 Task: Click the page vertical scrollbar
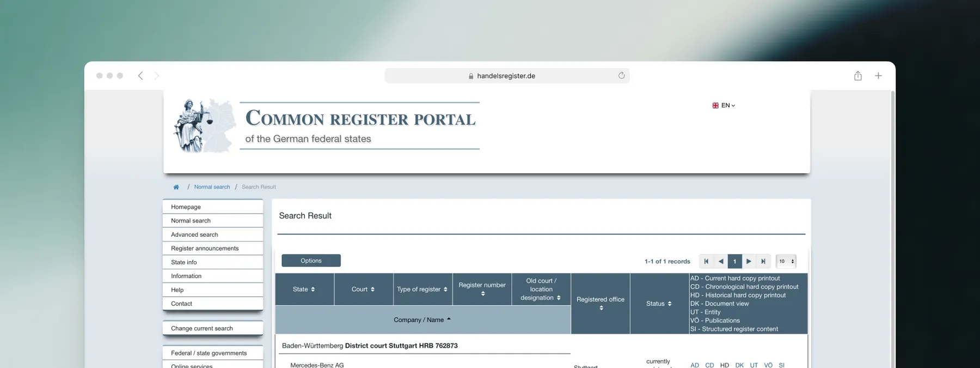click(892, 229)
